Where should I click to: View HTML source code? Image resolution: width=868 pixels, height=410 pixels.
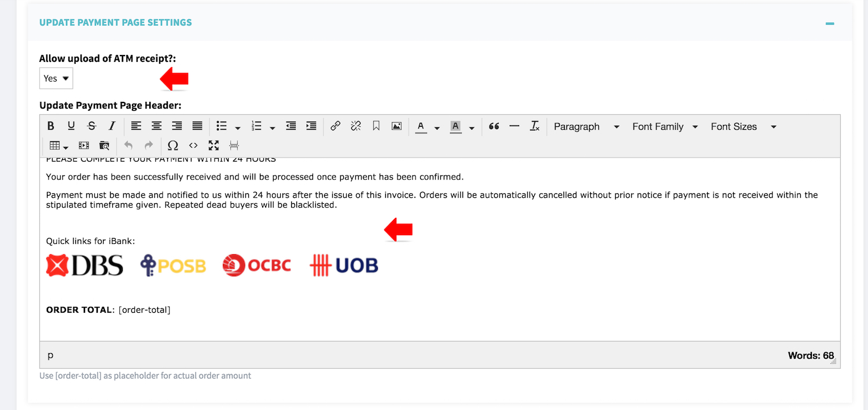[193, 145]
